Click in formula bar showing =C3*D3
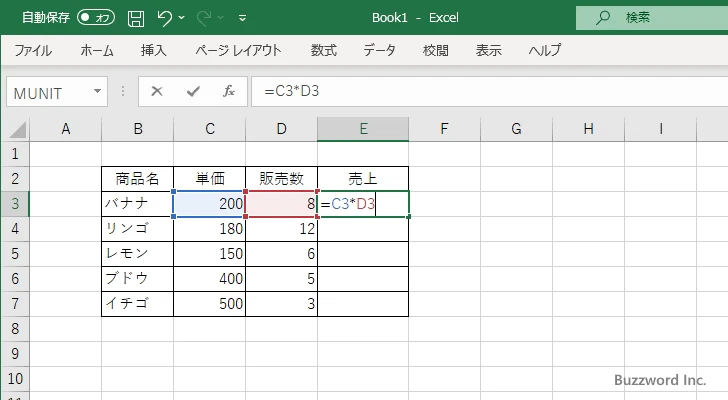The image size is (728, 400). tap(490, 91)
